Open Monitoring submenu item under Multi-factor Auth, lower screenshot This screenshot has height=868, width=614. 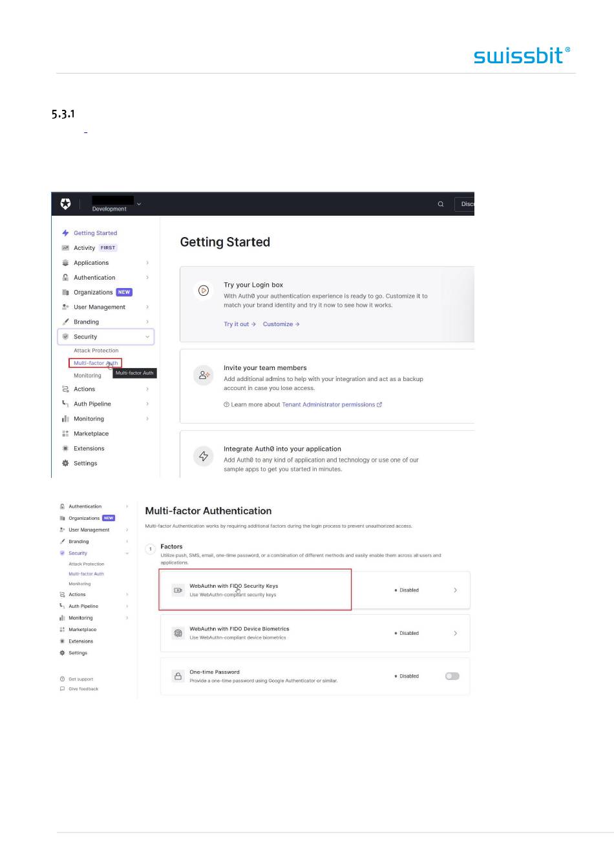pyautogui.click(x=79, y=584)
